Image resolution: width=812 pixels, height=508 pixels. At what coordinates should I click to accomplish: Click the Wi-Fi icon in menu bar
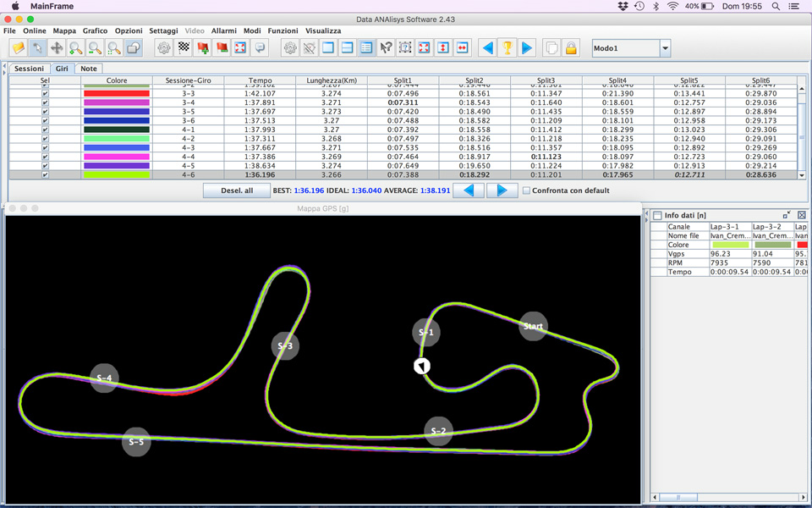[x=672, y=6]
